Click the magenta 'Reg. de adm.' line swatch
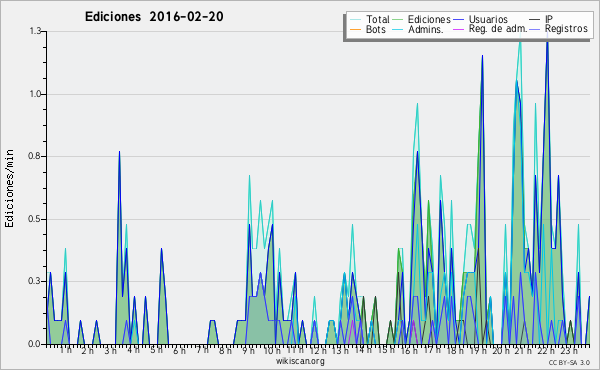This screenshot has width=600, height=370. 458,29
